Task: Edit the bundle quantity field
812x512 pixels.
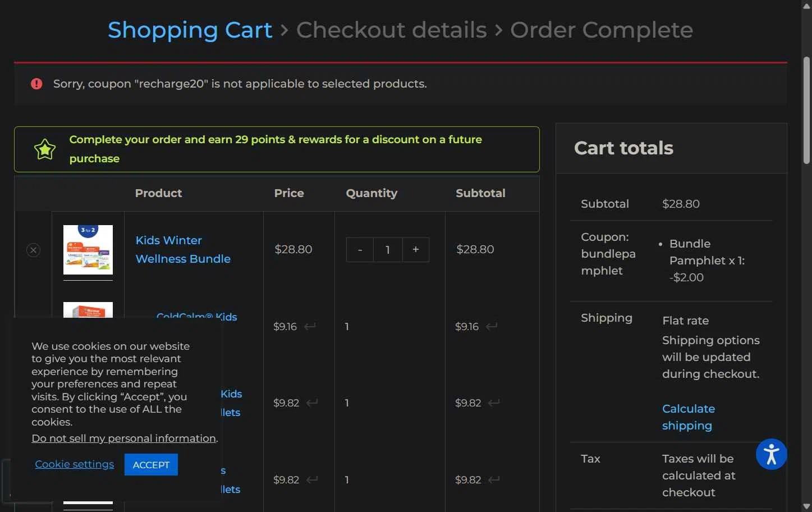Action: pos(388,250)
